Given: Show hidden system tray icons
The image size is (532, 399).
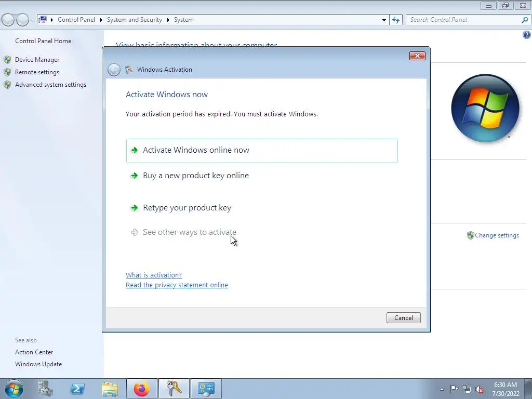Looking at the screenshot, I should (442, 389).
